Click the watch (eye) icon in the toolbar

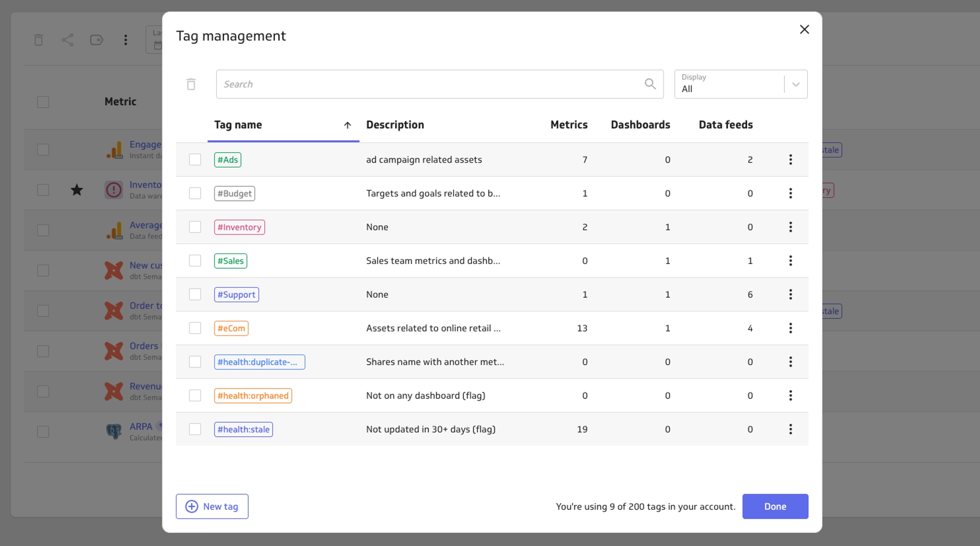tap(96, 39)
